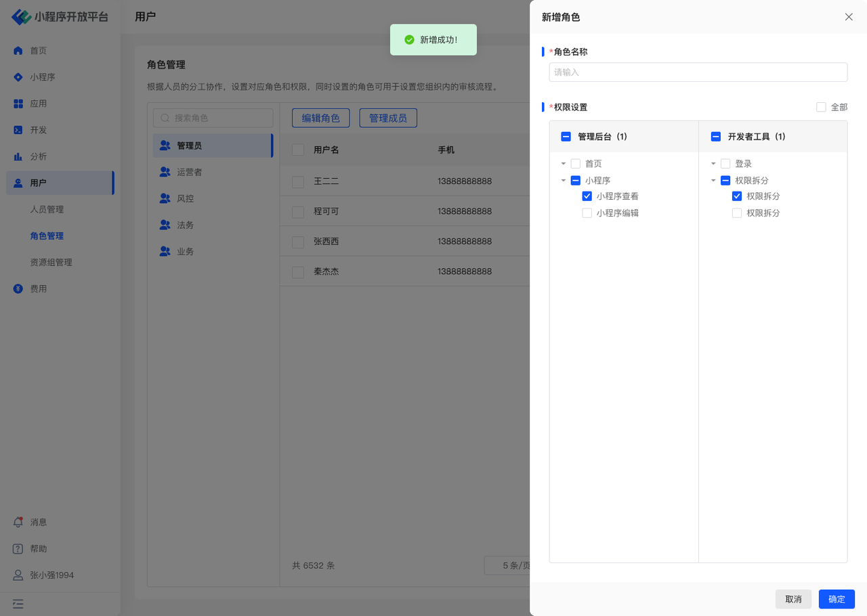Open 人员管理 submenu item
Screen dimensions: 867x616
pyautogui.click(x=47, y=210)
